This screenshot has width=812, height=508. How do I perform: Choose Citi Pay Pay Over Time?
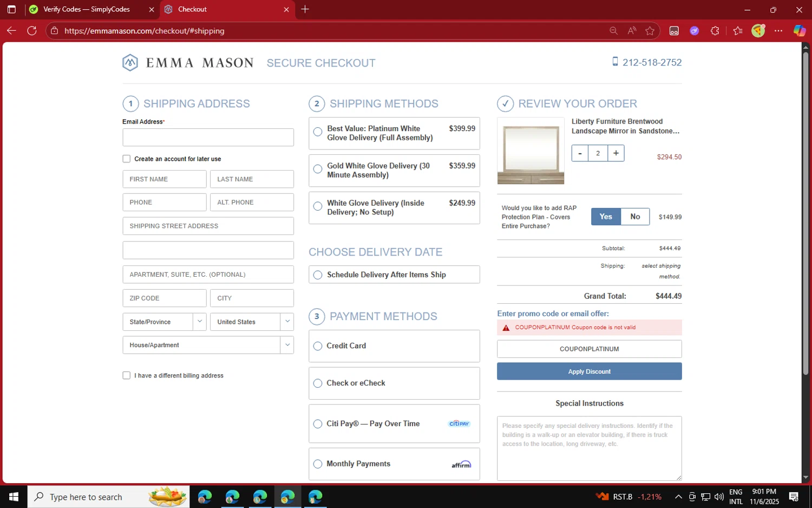pyautogui.click(x=318, y=424)
